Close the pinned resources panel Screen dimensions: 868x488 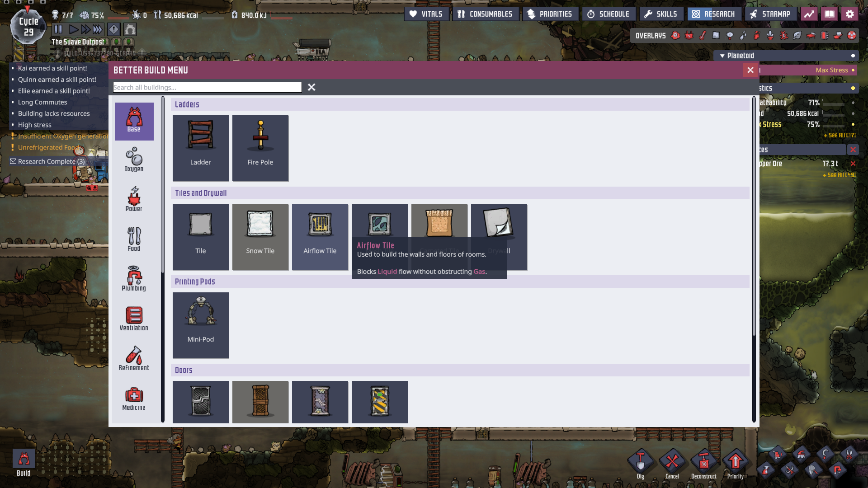tap(853, 150)
